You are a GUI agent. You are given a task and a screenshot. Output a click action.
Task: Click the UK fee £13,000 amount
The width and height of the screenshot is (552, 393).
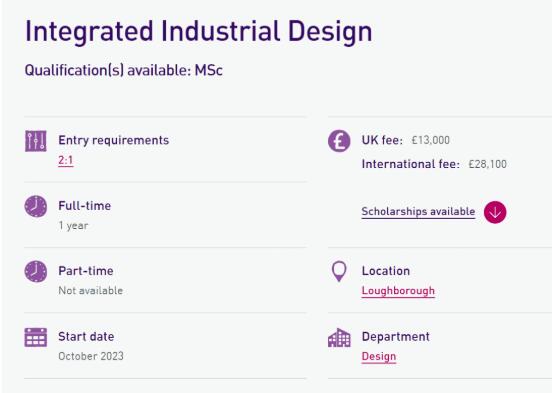click(431, 141)
